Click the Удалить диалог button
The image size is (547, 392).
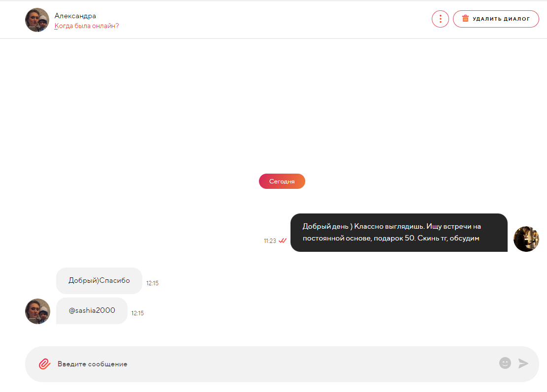(496, 19)
